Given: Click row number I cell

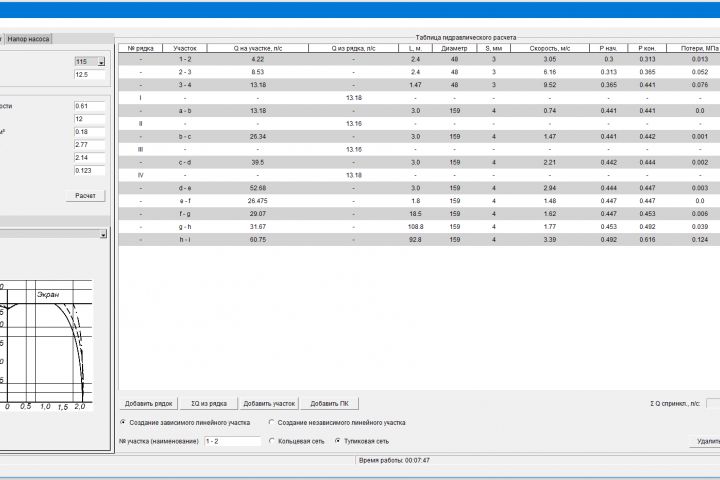Looking at the screenshot, I should point(141,98).
